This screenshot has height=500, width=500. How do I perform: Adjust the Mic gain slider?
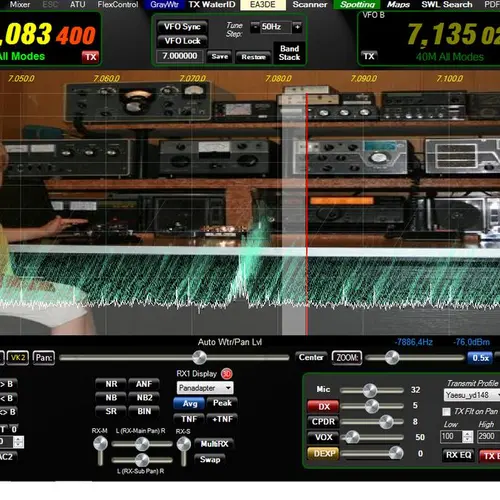pos(370,391)
